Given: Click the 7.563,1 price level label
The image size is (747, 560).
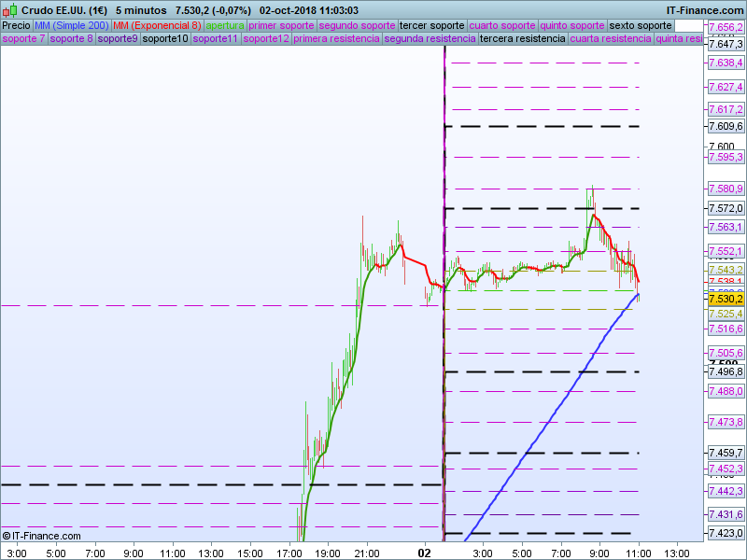Looking at the screenshot, I should pyautogui.click(x=726, y=227).
